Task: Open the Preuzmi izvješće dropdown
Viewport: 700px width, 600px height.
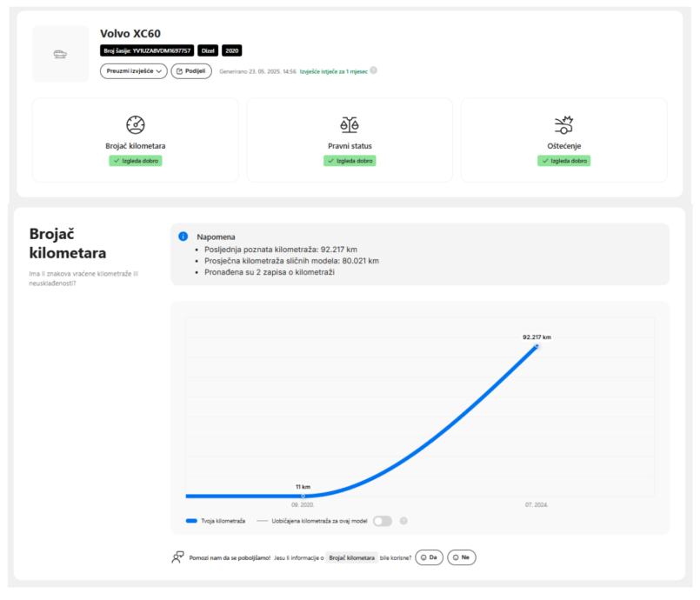Action: 133,71
